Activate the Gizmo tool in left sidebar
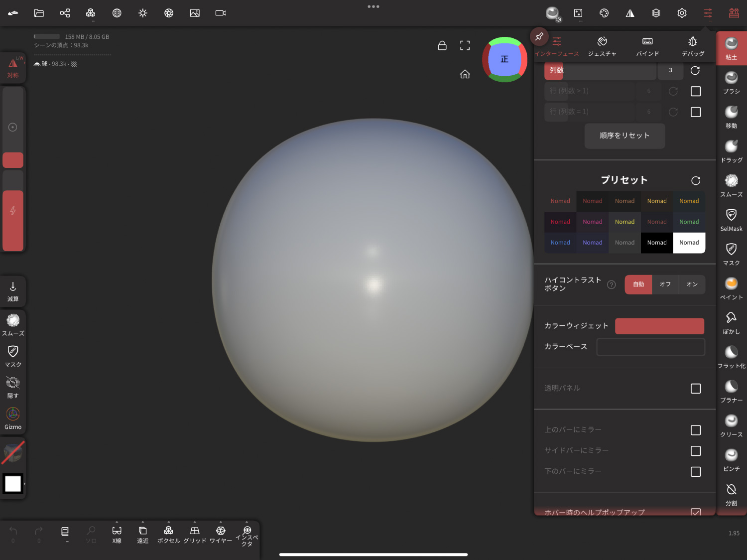This screenshot has height=560, width=747. pos(13,418)
